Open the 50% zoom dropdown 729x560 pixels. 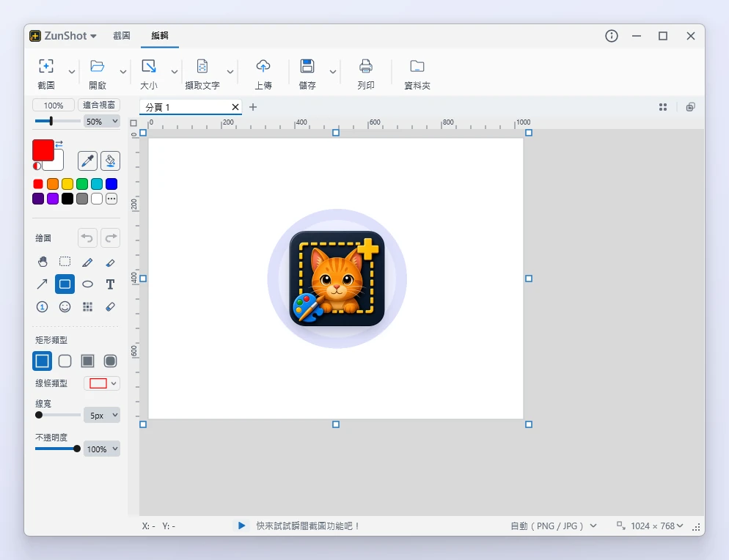102,121
